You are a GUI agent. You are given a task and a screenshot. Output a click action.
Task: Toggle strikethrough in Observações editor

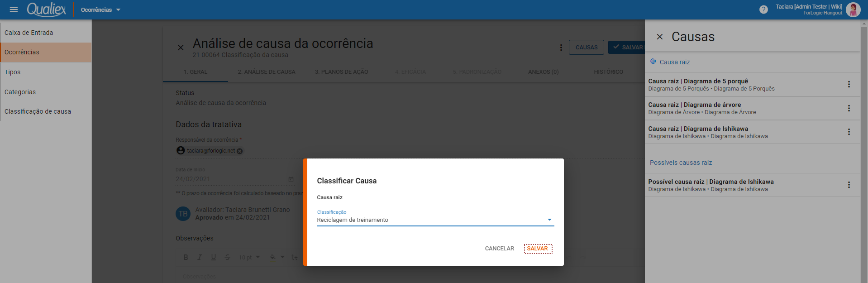228,257
